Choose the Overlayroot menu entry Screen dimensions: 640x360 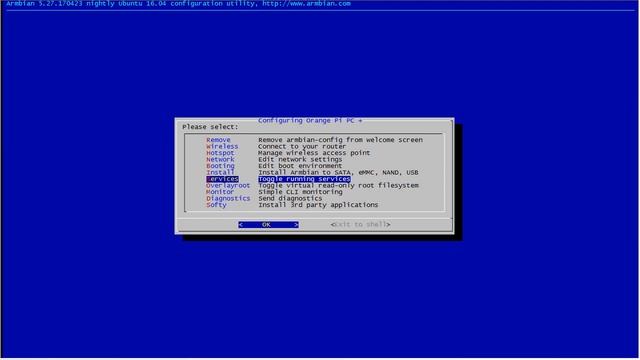[x=228, y=186]
